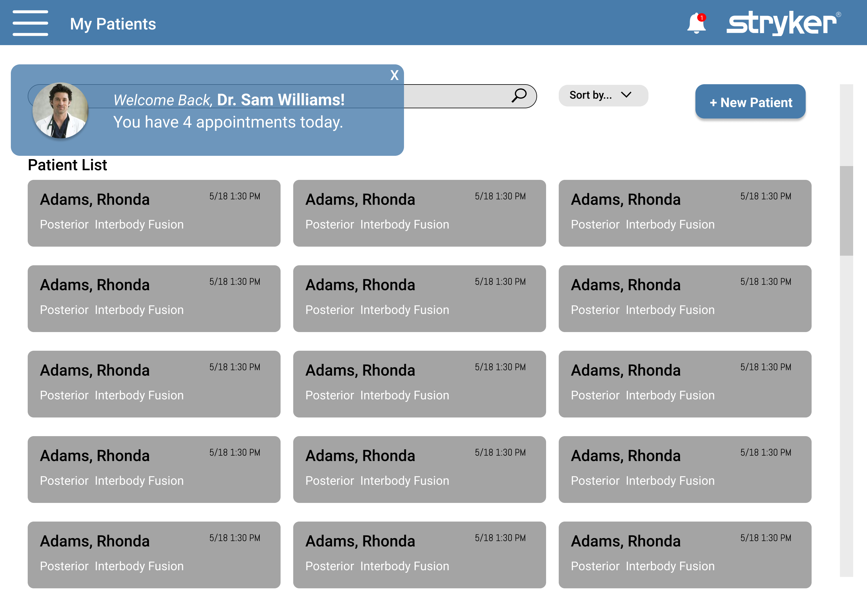Add a new patient
The image size is (867, 616).
(750, 102)
